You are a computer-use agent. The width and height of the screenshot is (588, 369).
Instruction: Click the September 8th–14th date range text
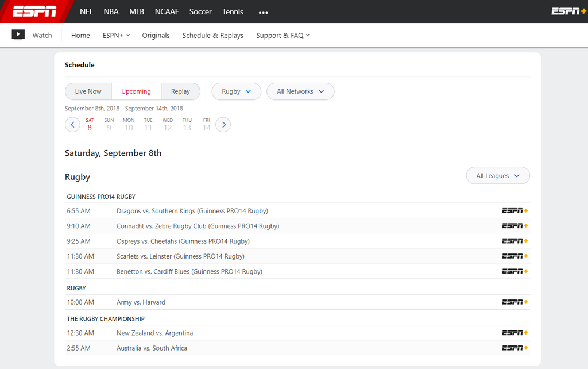pos(124,109)
